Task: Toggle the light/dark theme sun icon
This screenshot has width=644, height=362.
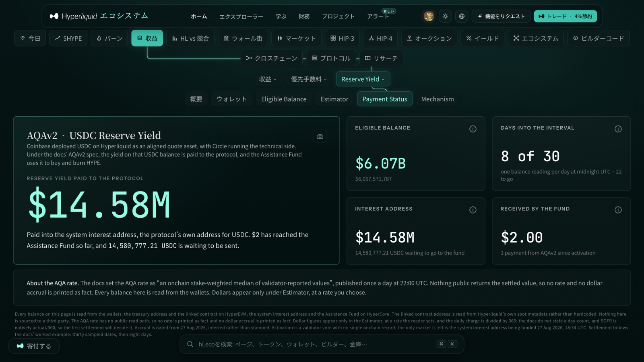Action: [x=445, y=16]
